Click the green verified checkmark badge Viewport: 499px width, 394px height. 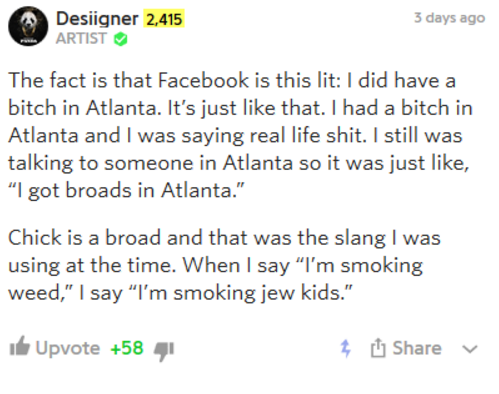pos(120,39)
